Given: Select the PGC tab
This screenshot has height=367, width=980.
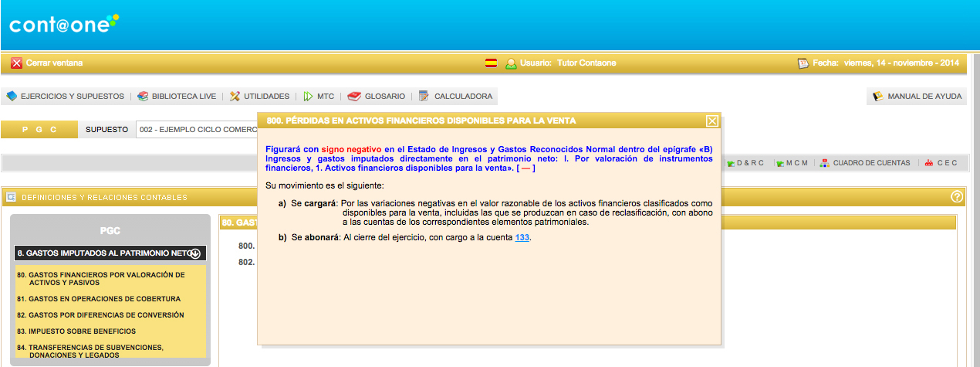Looking at the screenshot, I should (x=39, y=129).
